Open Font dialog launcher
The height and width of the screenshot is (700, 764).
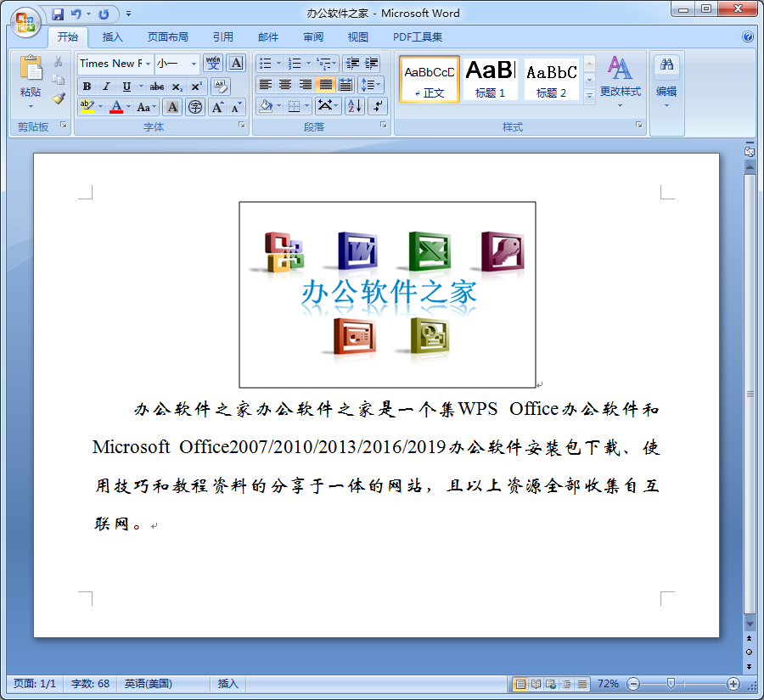coord(242,126)
